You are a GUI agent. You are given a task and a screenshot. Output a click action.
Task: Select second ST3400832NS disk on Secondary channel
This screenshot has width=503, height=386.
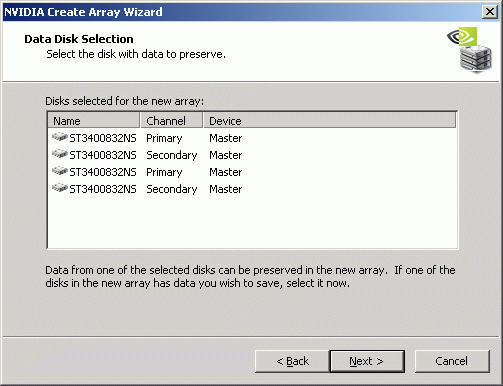(x=103, y=155)
